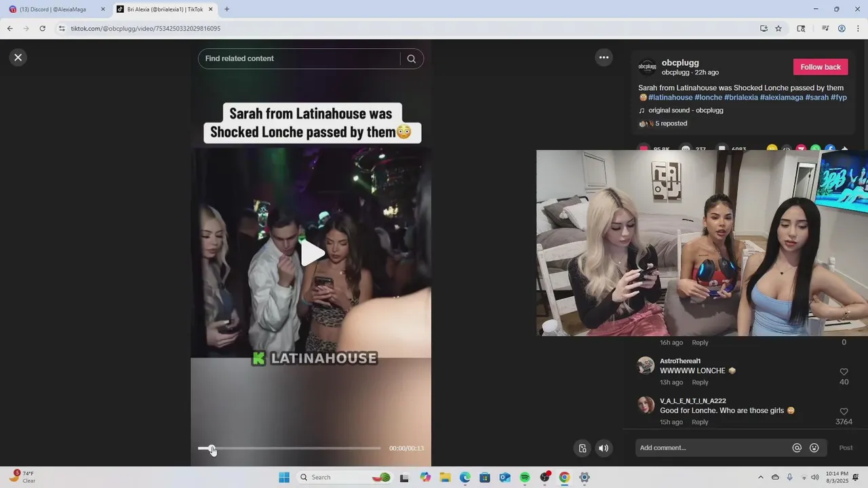Open the obcplugg username link
Screen dimensions: 868x488
pyautogui.click(x=680, y=63)
